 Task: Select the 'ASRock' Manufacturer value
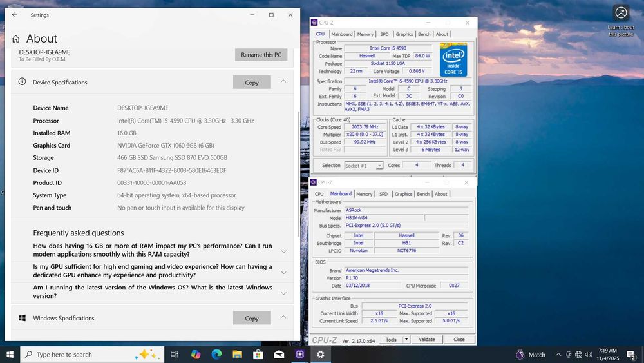[406, 210]
